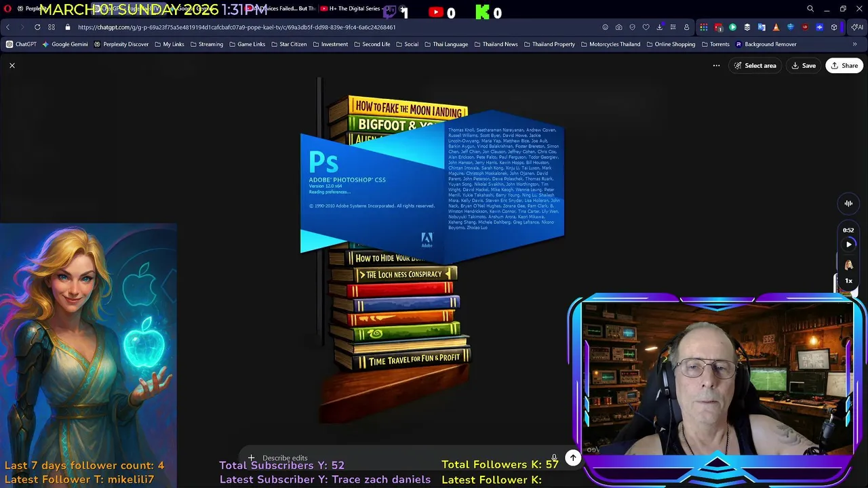This screenshot has height=488, width=868.
Task: Play the 0:52 recording
Action: coord(848,245)
